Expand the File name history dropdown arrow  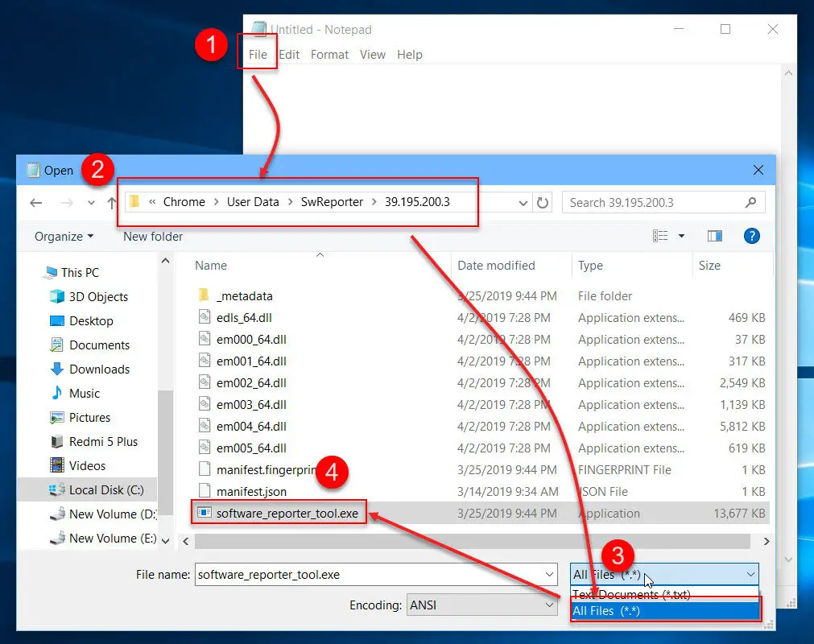point(549,575)
